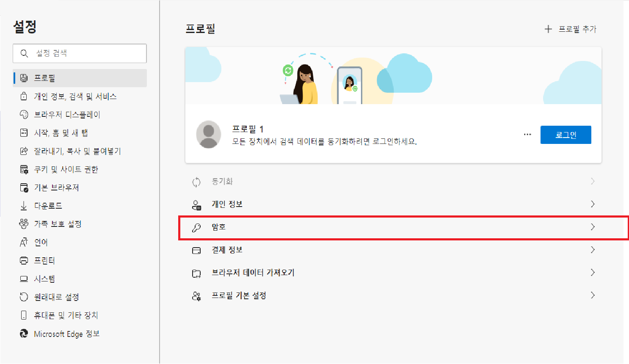Click the download arrow icon in sidebar
This screenshot has width=629, height=364.
click(x=24, y=206)
